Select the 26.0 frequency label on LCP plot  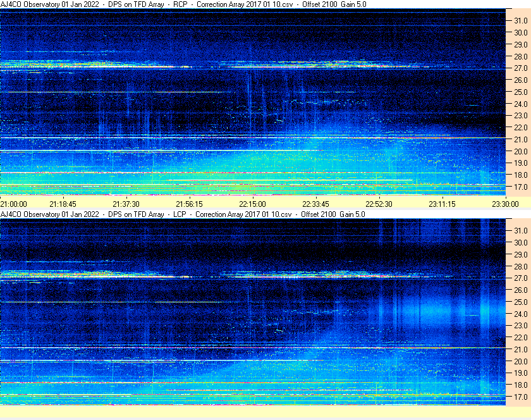pyautogui.click(x=521, y=290)
